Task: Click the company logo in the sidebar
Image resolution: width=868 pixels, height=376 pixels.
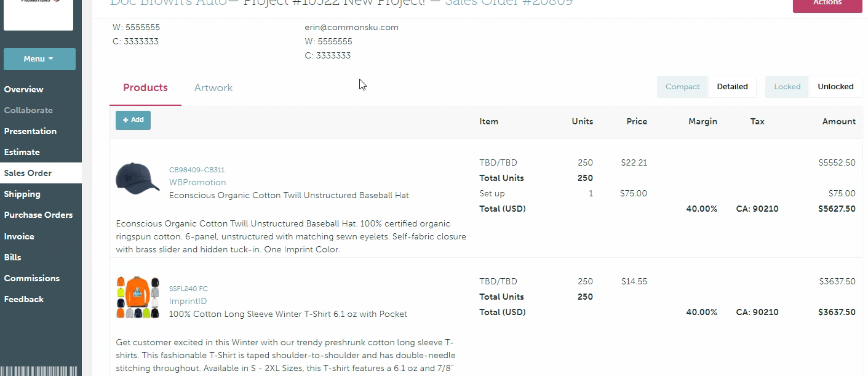Action: point(39,14)
